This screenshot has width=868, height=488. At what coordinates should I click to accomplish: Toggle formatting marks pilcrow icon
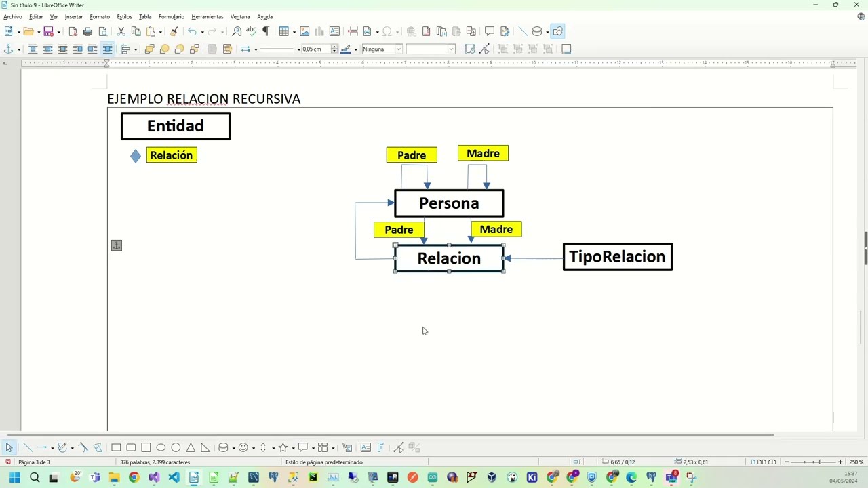pyautogui.click(x=265, y=31)
